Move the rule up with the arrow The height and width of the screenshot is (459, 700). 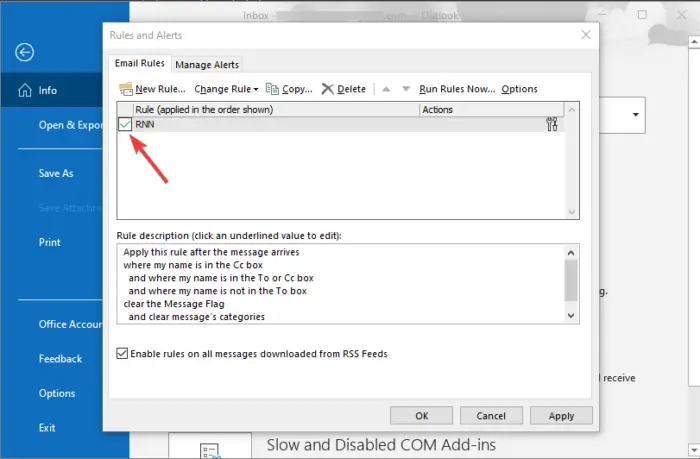pos(386,89)
